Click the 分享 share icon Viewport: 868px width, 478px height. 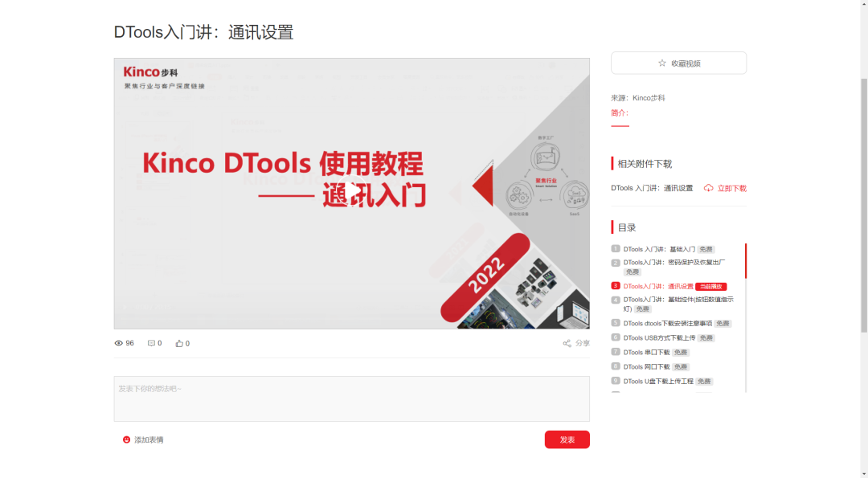(568, 343)
